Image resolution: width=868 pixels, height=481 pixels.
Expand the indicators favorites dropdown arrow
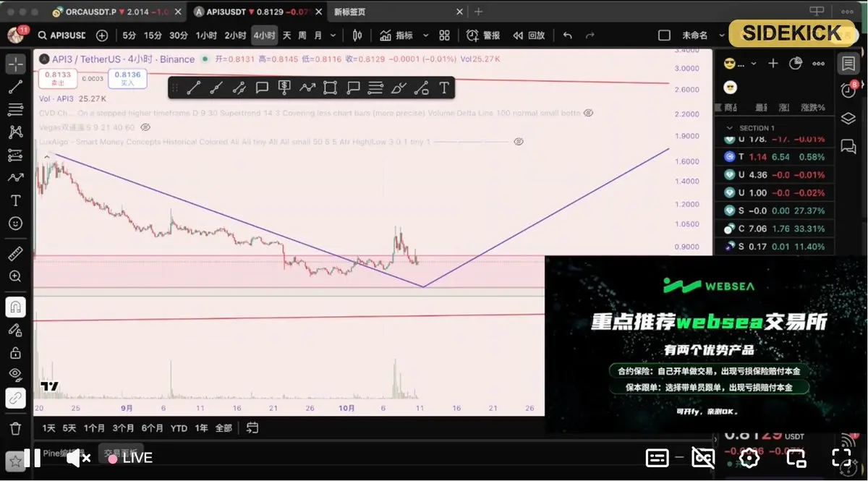425,35
